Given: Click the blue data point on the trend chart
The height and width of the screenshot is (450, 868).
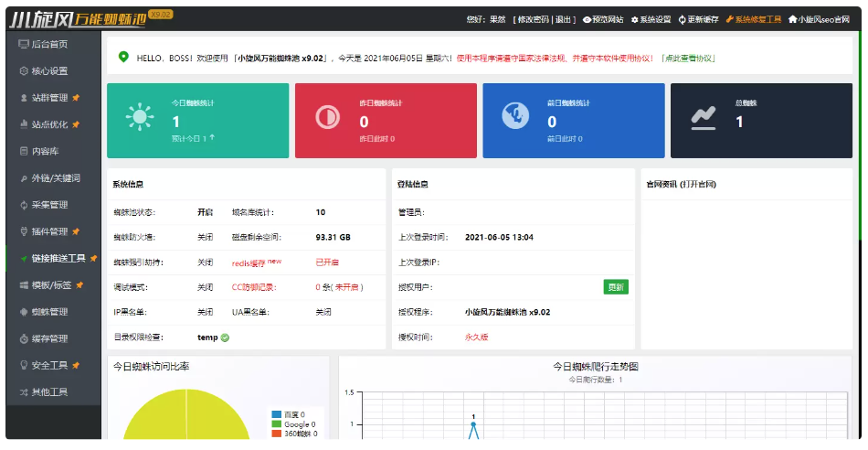Looking at the screenshot, I should [473, 424].
